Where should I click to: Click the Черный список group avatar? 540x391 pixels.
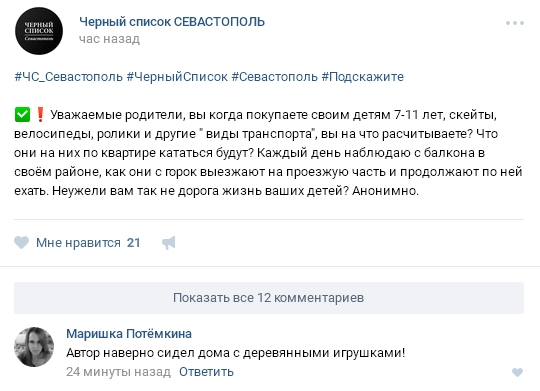point(39,31)
